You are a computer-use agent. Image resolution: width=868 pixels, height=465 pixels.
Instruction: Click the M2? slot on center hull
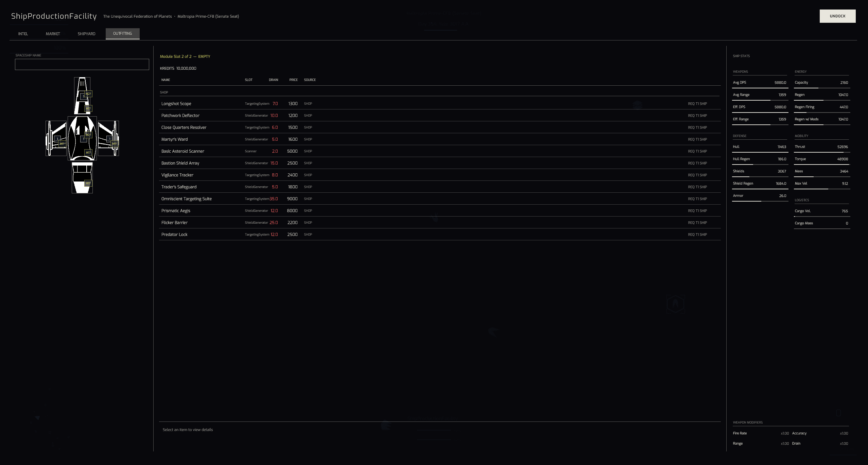click(88, 135)
